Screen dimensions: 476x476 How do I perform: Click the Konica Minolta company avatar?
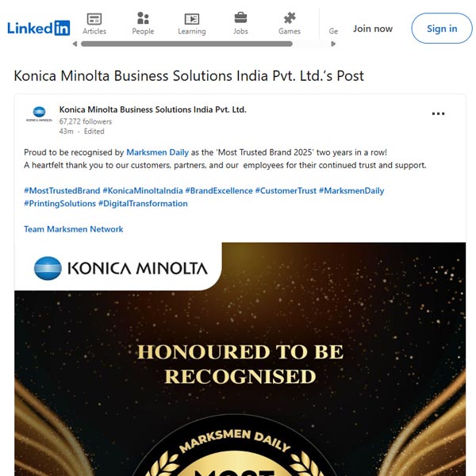pos(39,114)
